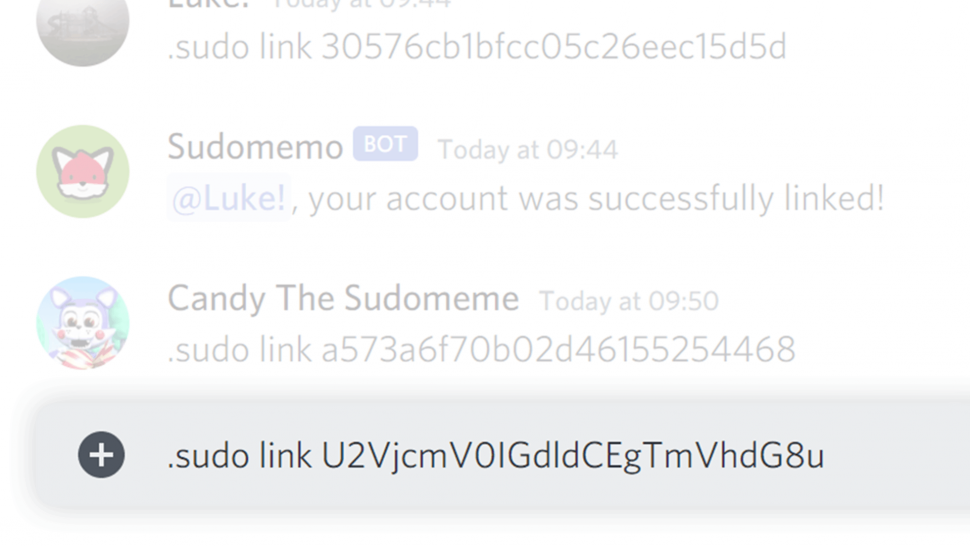Click the Today at 09:50 timestamp
This screenshot has height=546, width=970.
click(x=629, y=301)
